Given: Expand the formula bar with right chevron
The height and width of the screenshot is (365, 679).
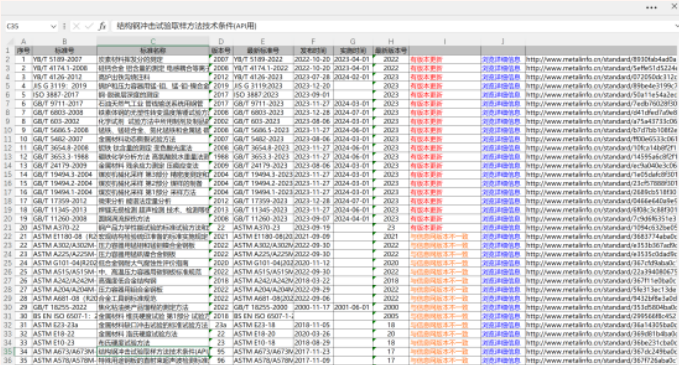Looking at the screenshot, I should click(x=676, y=26).
